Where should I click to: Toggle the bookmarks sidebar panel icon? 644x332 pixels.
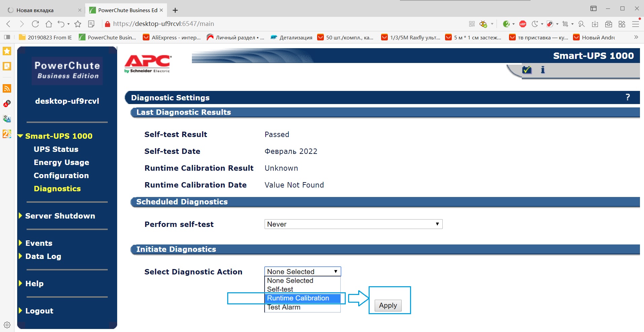[x=7, y=37]
